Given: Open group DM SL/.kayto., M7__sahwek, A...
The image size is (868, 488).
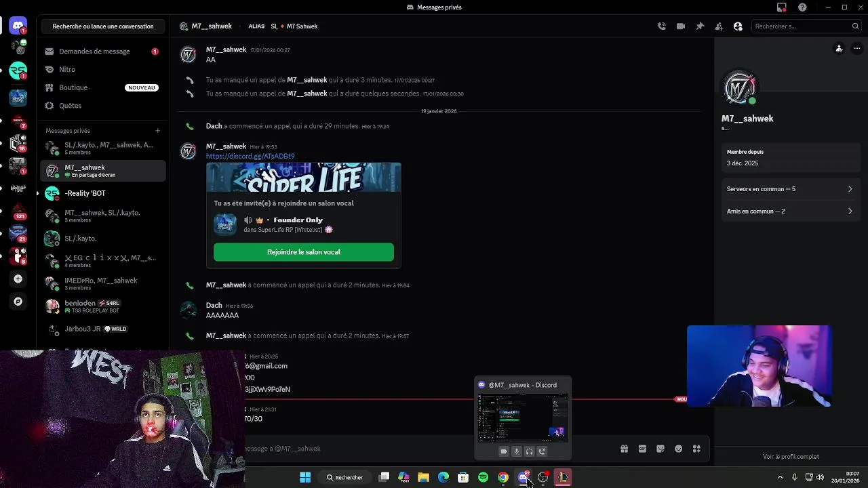Looking at the screenshot, I should [x=102, y=148].
